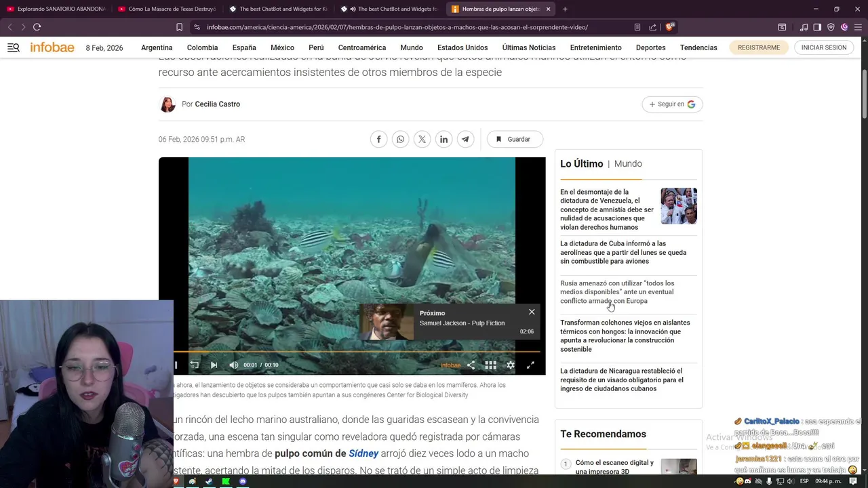Viewport: 868px width, 488px height.
Task: Open the Sídney link in the article text
Action: coord(363,453)
